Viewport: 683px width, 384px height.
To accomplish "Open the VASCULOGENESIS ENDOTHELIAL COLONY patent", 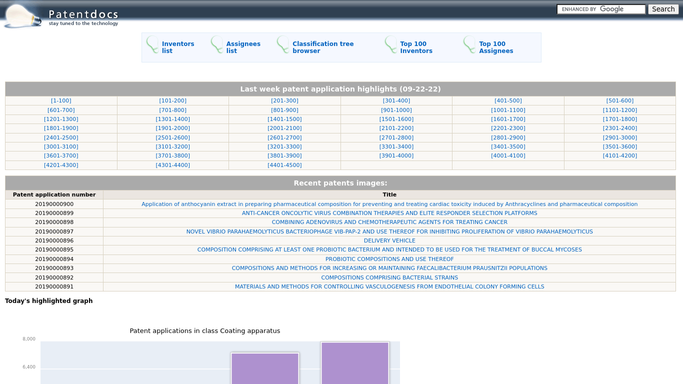I will coord(389,287).
